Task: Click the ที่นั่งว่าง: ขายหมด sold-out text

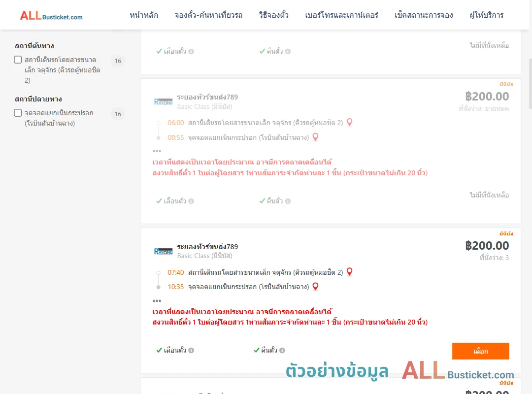Action: (x=484, y=108)
